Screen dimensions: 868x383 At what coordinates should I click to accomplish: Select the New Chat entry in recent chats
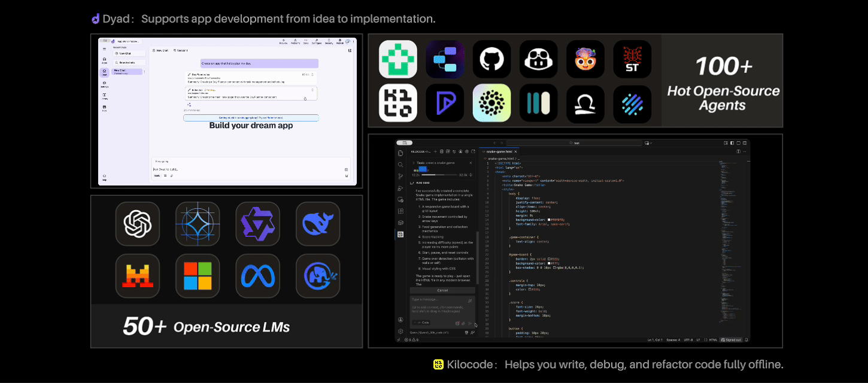coord(127,72)
